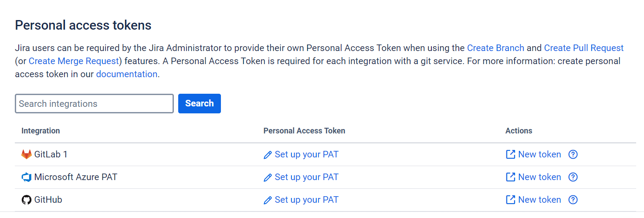Viewport: 644px width, 218px height.
Task: Focus the Search integrations field
Action: 94,104
